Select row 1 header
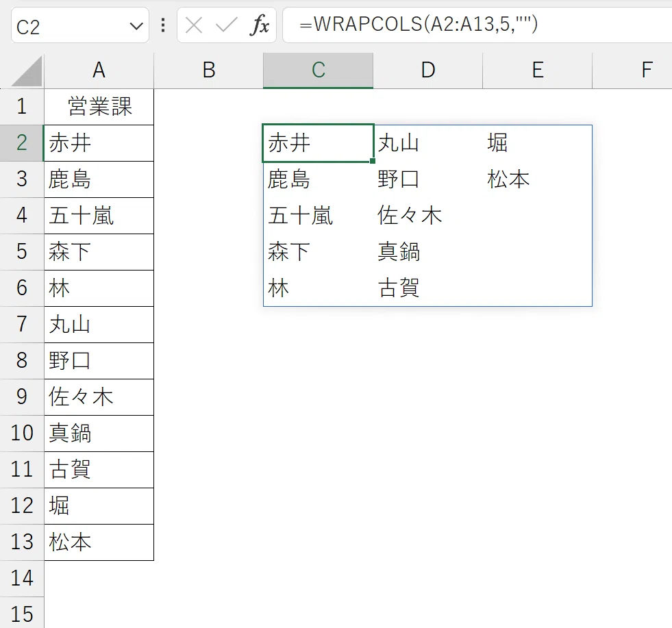The width and height of the screenshot is (672, 628). click(x=22, y=107)
